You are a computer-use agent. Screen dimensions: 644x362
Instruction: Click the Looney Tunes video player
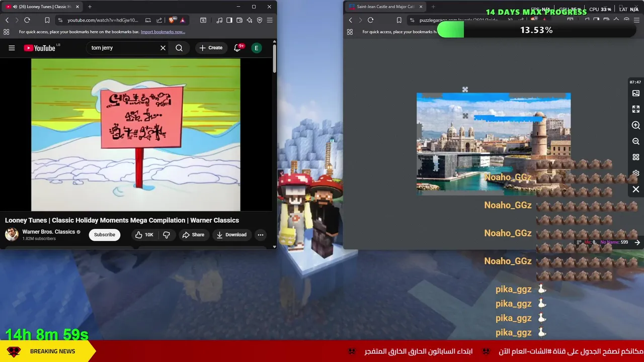pyautogui.click(x=136, y=135)
